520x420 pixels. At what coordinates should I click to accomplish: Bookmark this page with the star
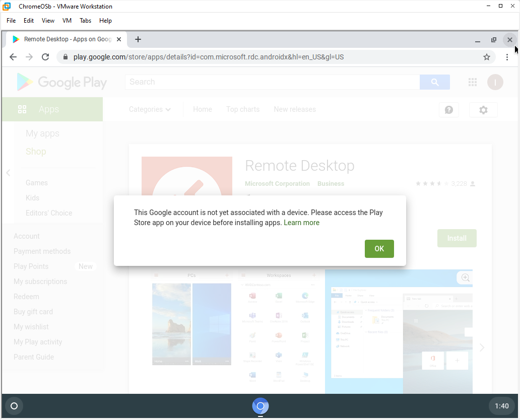click(487, 57)
